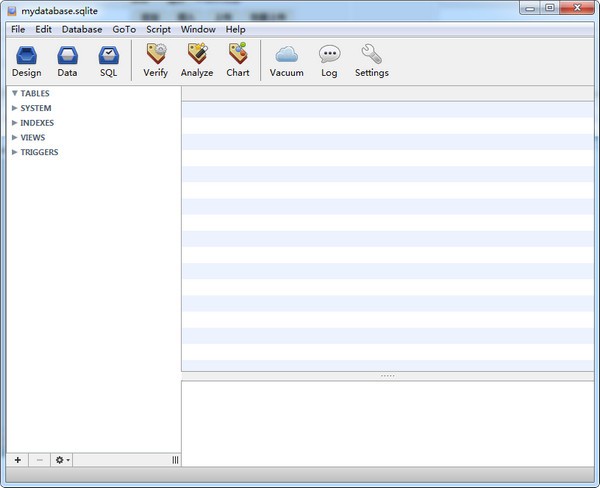Open the Edit menu
The width and height of the screenshot is (600, 488).
click(43, 29)
